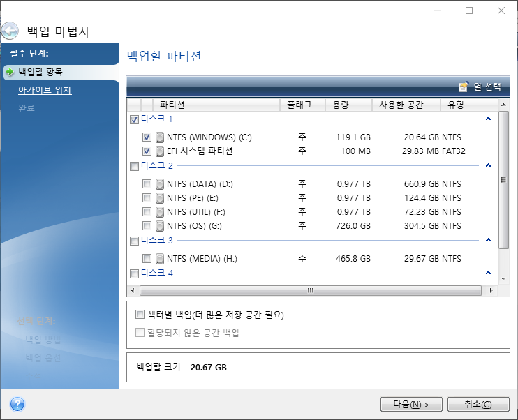Click the NTFS (UTIL) (F:) drive icon
This screenshot has width=518, height=420.
160,212
